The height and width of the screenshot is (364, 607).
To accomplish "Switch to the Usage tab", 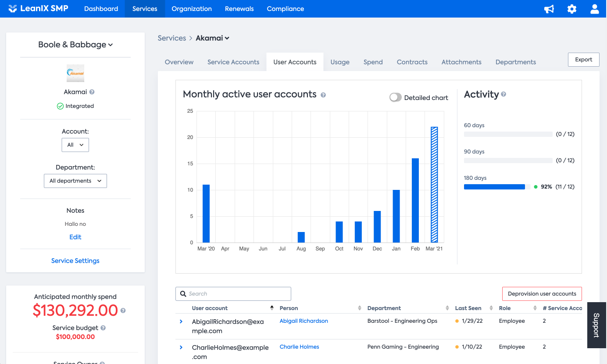I will coord(340,62).
